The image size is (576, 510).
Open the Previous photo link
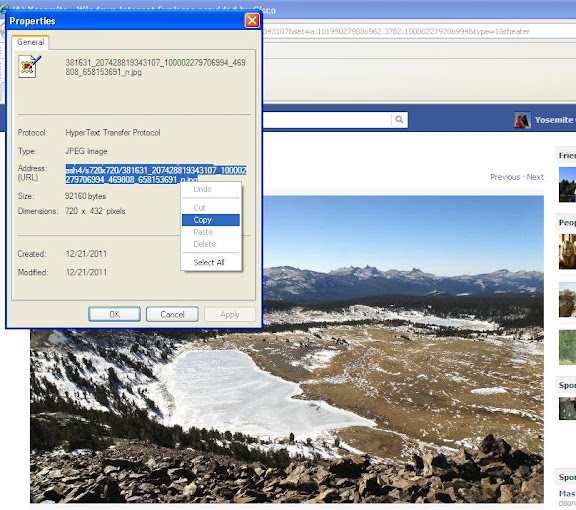[x=505, y=177]
